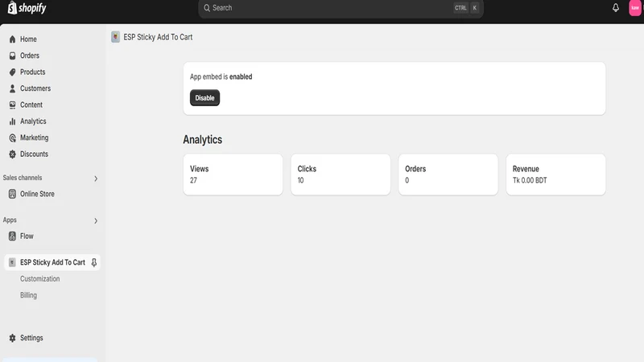644x362 pixels.
Task: Click the Discounts badge icon
Action: coord(12,154)
